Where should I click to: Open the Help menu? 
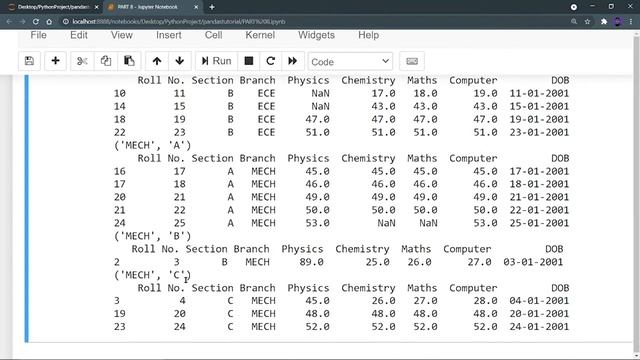click(369, 35)
